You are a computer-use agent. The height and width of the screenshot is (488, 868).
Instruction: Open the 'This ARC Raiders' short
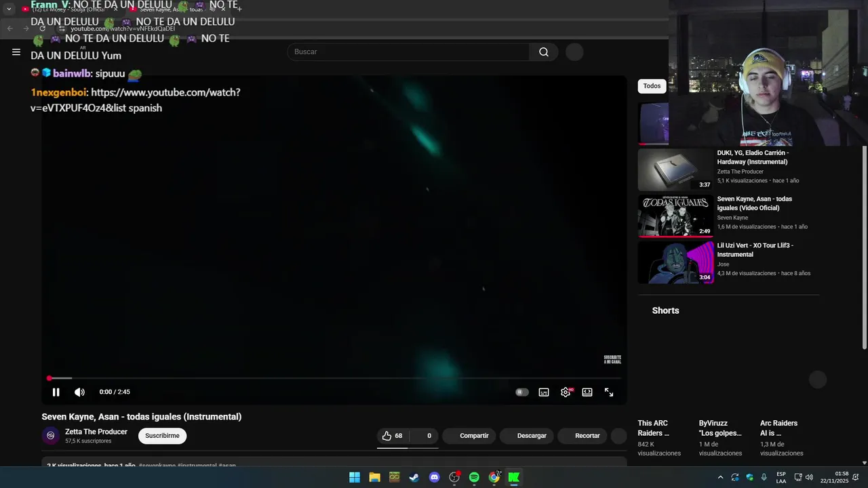click(x=654, y=428)
